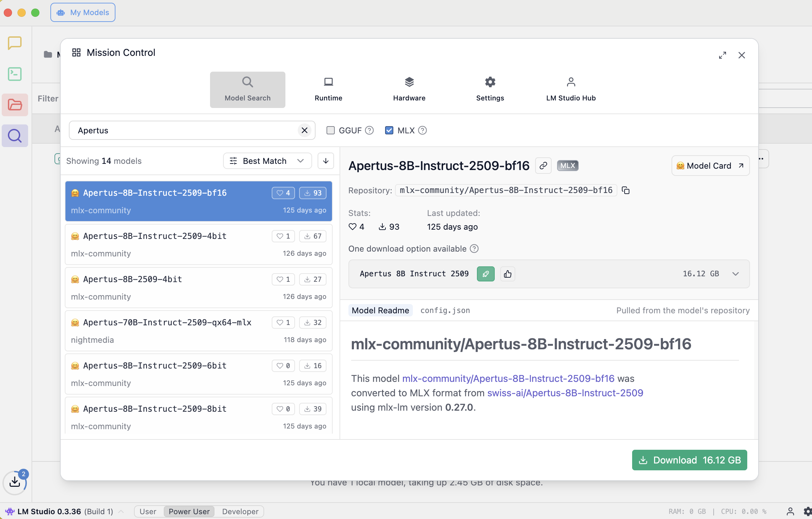Open the Downloads icon with badge
Viewport: 812px width, 519px height.
(15, 482)
